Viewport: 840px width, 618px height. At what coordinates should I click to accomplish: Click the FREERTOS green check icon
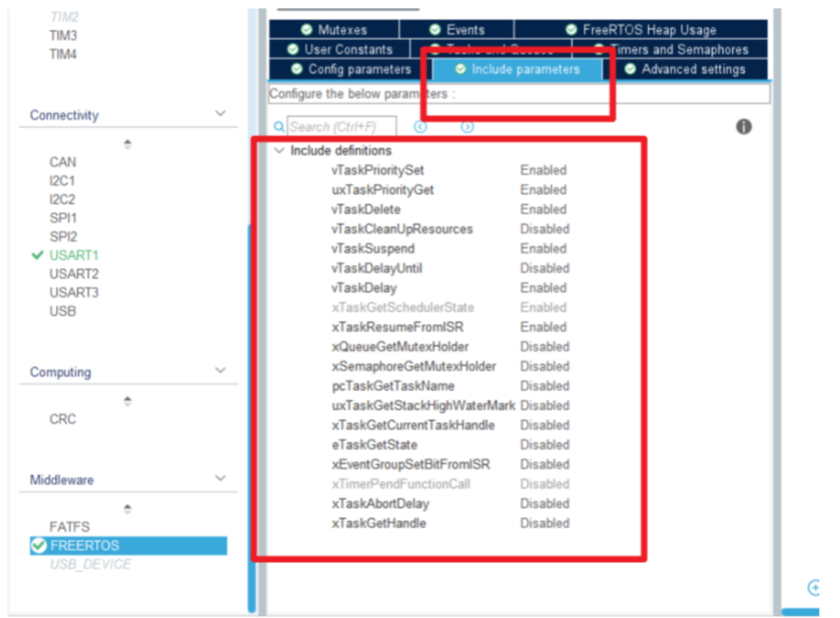[39, 545]
